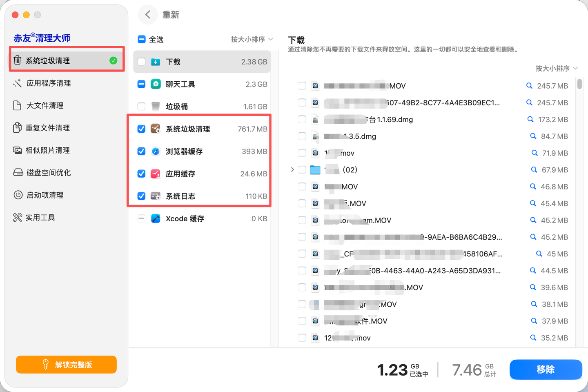Click magnifier beside 39.6 MB file
This screenshot has width=588, height=392.
pyautogui.click(x=533, y=287)
